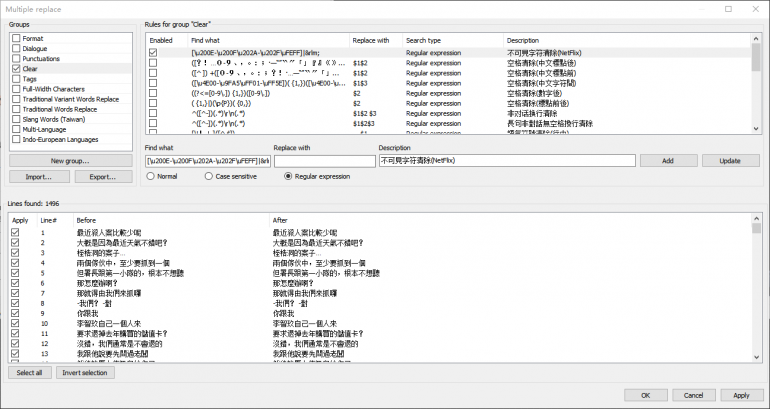
Task: Click the Replace with column header
Action: tap(376, 40)
